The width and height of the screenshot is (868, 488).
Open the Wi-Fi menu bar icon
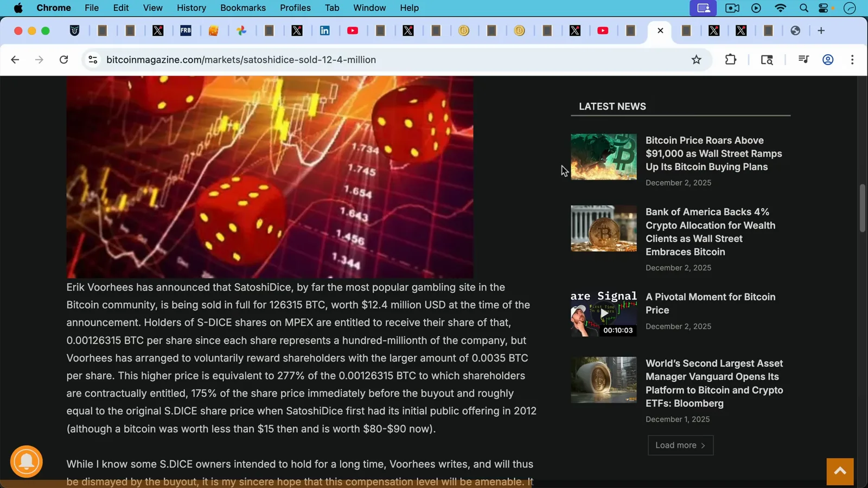pos(780,8)
